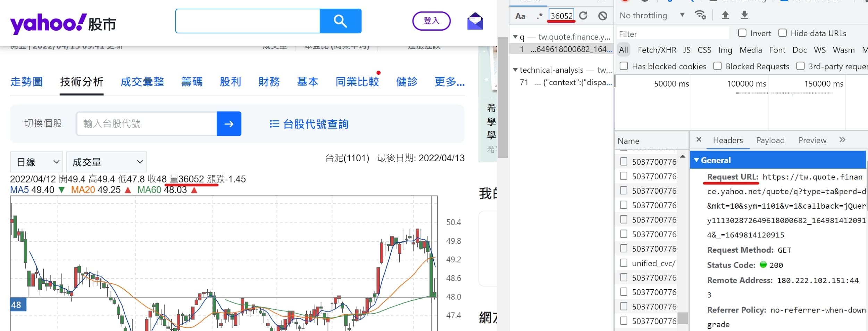This screenshot has height=331, width=868.
Task: Toggle regular expression search option
Action: [x=539, y=16]
